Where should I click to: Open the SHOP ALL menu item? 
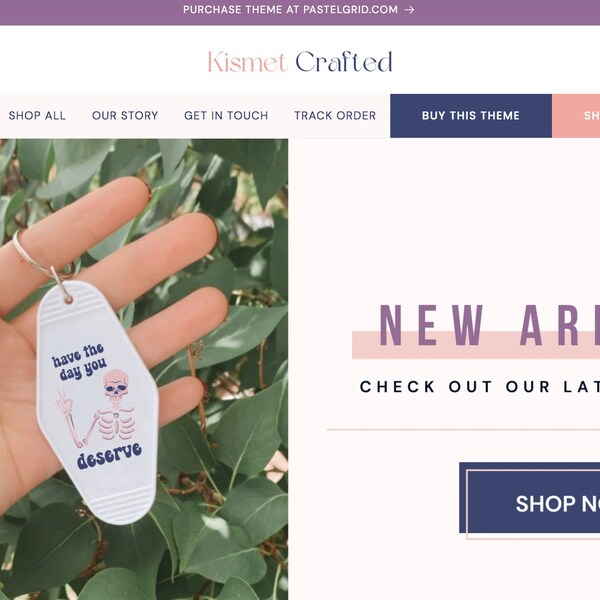[37, 116]
